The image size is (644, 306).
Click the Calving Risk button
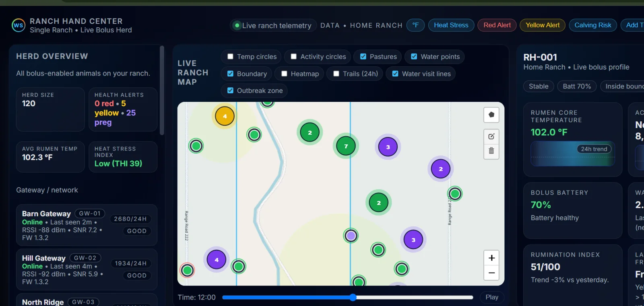[x=593, y=25]
